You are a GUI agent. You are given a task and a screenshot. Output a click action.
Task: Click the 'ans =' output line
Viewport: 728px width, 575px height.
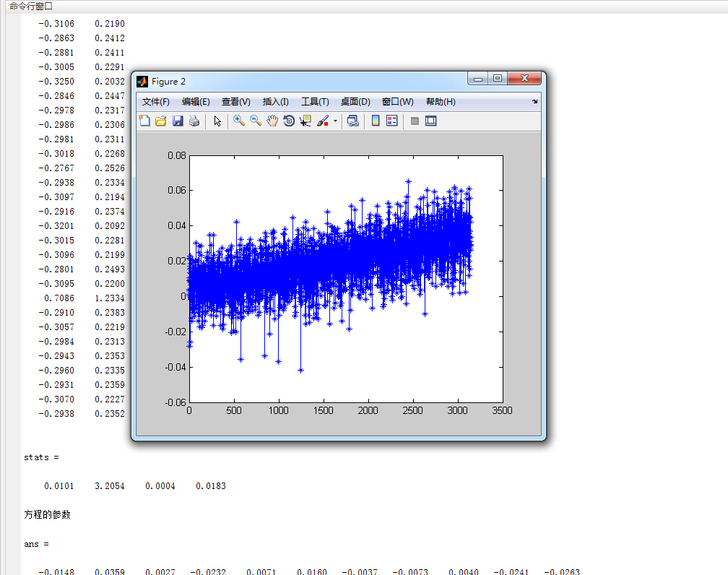click(36, 544)
